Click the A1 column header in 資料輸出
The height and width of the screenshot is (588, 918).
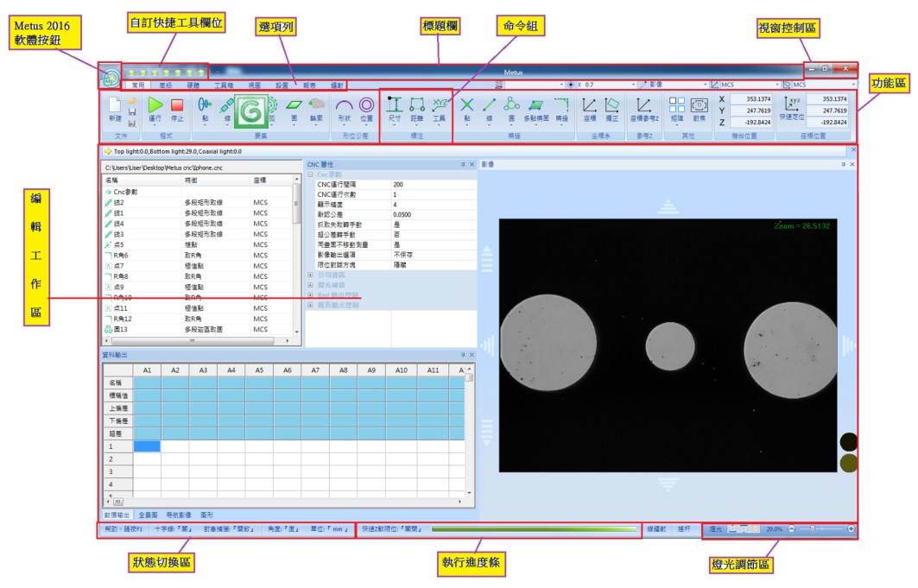coord(147,370)
